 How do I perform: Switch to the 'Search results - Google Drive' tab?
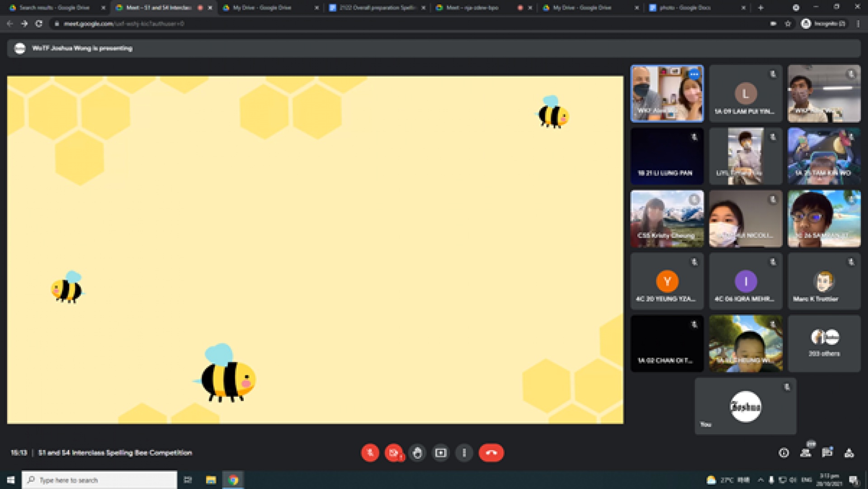pyautogui.click(x=54, y=8)
